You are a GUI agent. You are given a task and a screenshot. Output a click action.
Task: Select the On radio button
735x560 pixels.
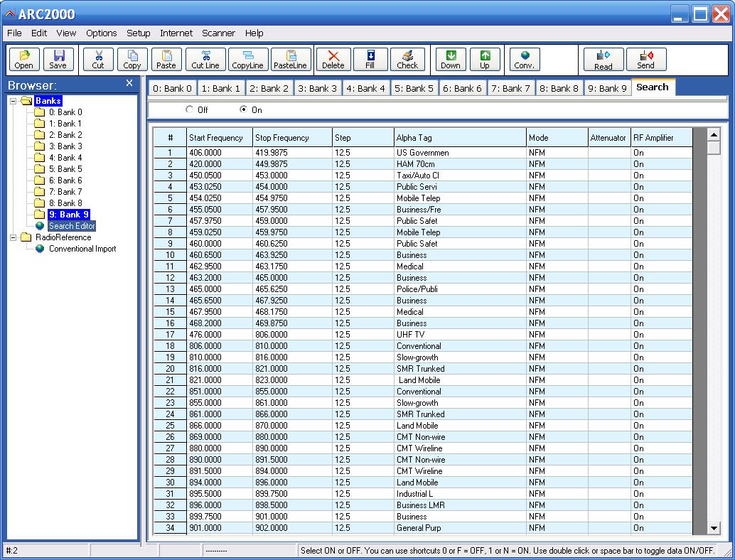tap(243, 109)
